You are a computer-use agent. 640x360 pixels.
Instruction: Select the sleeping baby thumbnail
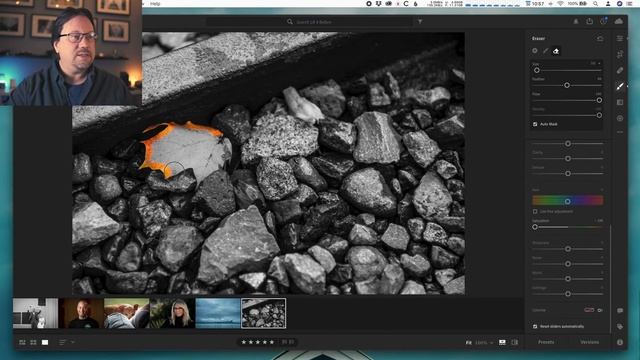(127, 313)
